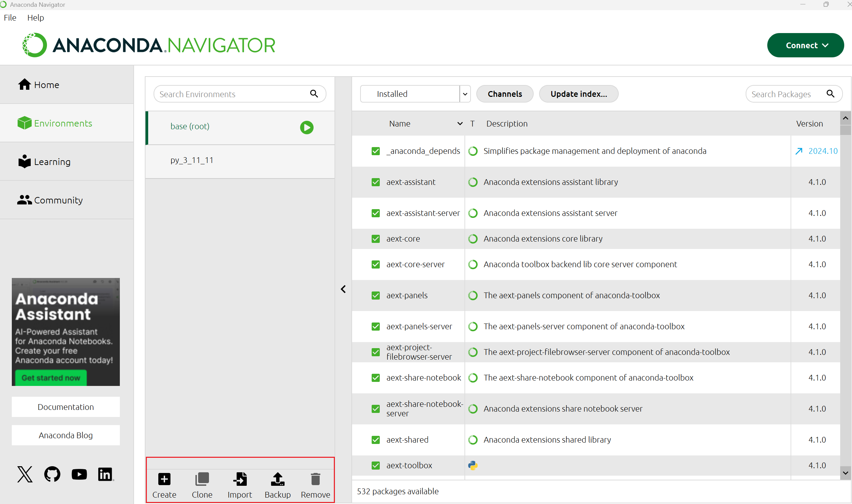Click the package list scrollbar down arrow
852x504 pixels.
(845, 472)
